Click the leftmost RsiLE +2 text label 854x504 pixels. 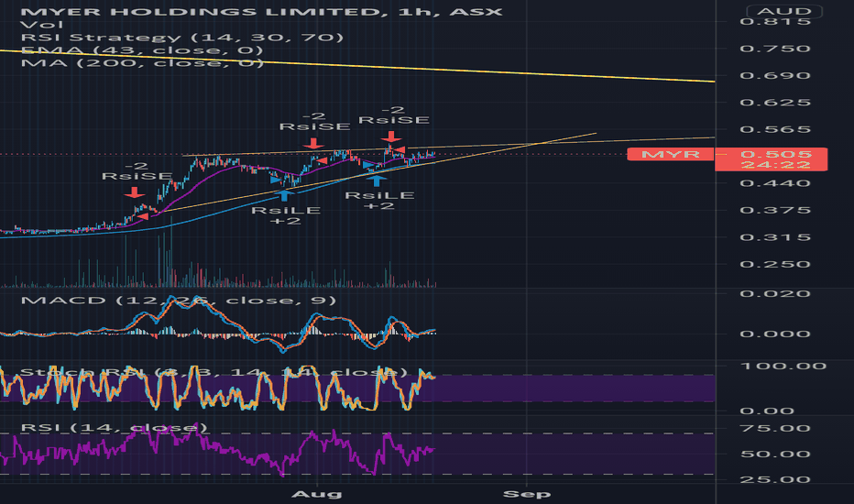click(285, 215)
